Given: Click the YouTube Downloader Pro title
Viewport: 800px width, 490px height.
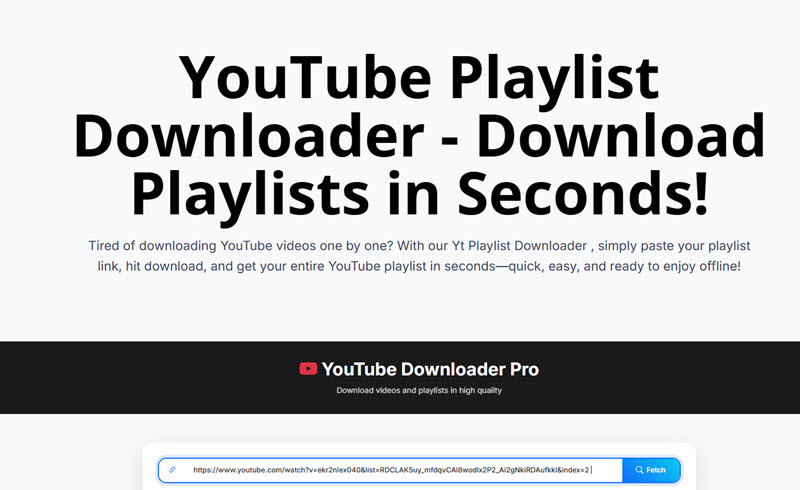Looking at the screenshot, I should pyautogui.click(x=430, y=369).
